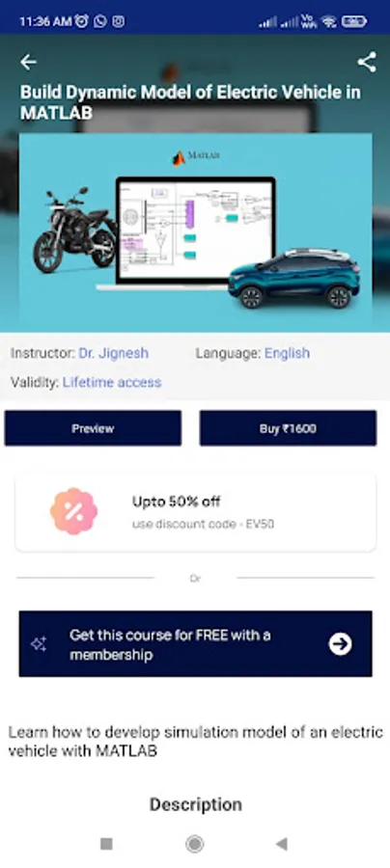The height and width of the screenshot is (868, 390).
Task: Buy the course for ₹1600
Action: (288, 428)
